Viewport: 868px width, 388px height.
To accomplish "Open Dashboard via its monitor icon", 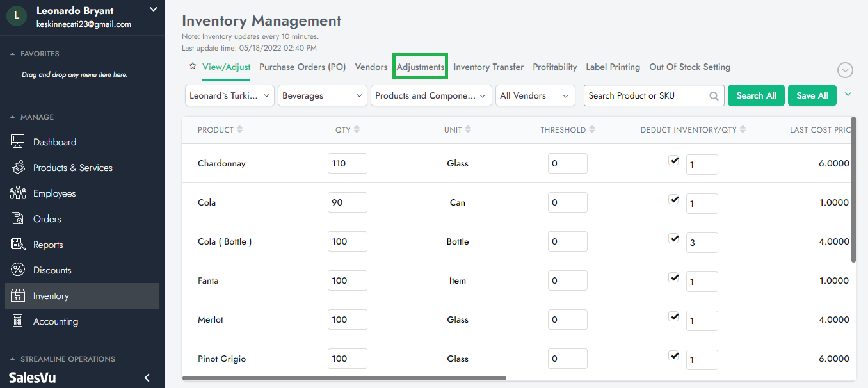I will click(18, 142).
